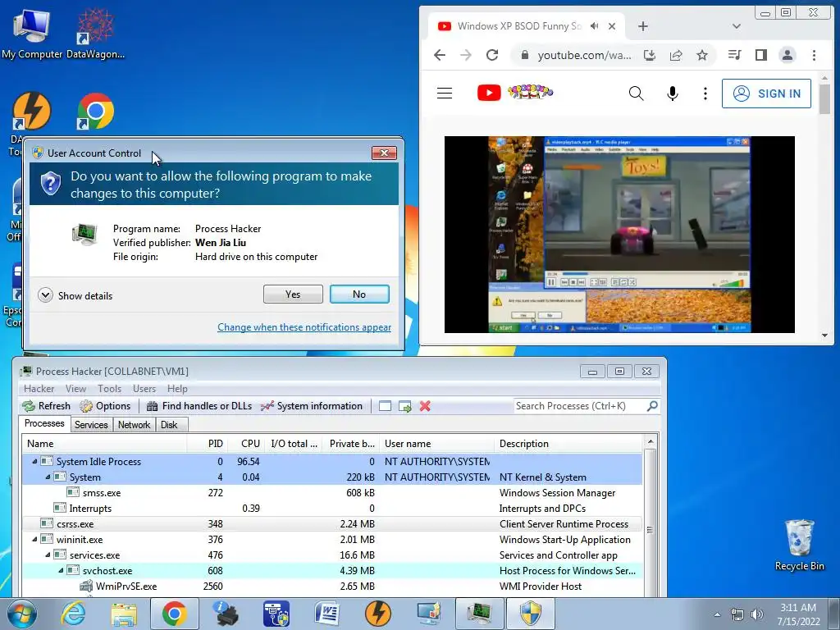Click Chrome forward arrow button

pos(466,55)
